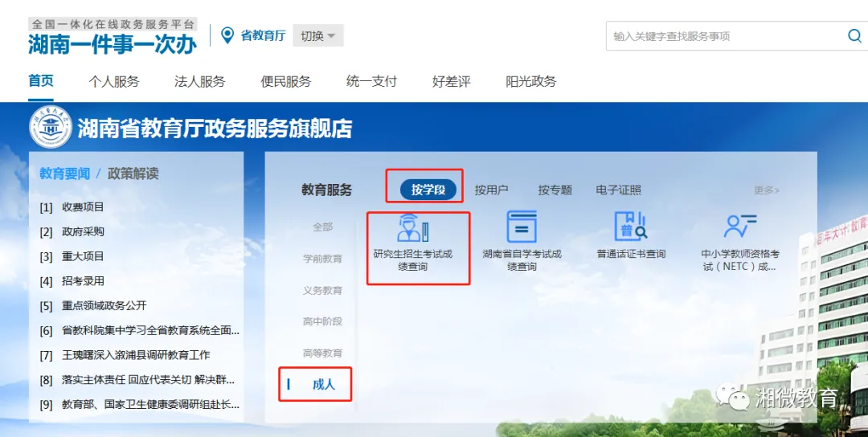Select 全部 in stage sidebar
This screenshot has width=868, height=437.
click(x=323, y=227)
